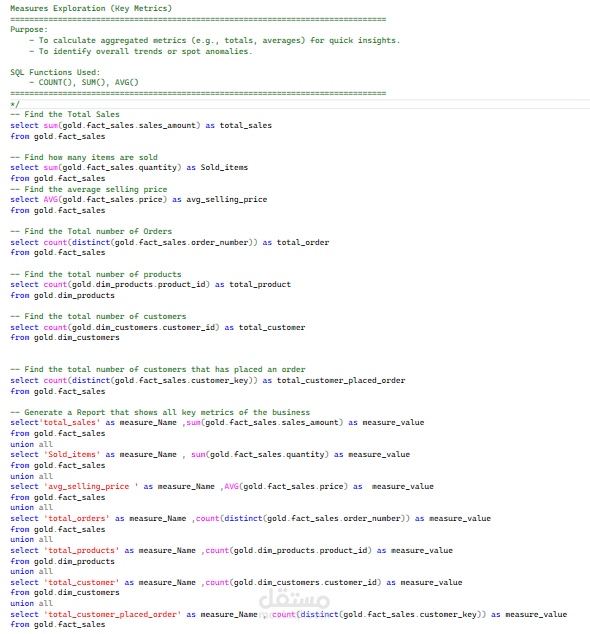The image size is (590, 634).
Task: Click the title 'Measures Exploration (Key Metrics)'
Action: 91,8
